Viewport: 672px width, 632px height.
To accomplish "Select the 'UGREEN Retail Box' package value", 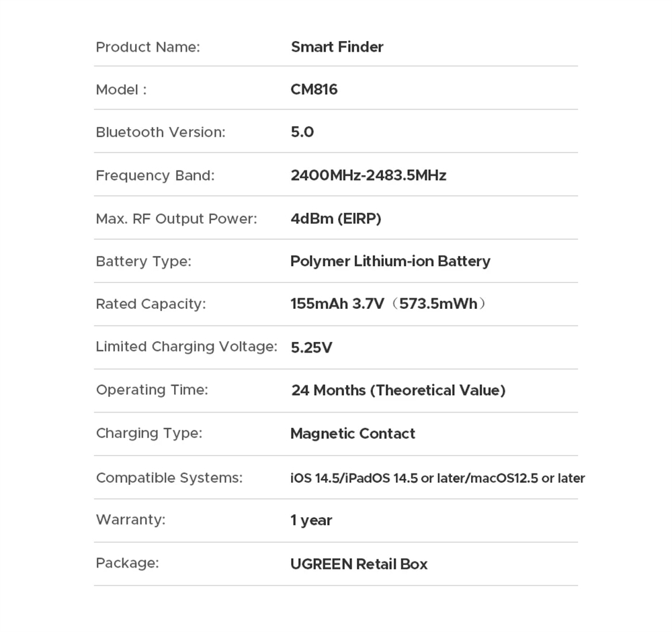I will tap(358, 563).
